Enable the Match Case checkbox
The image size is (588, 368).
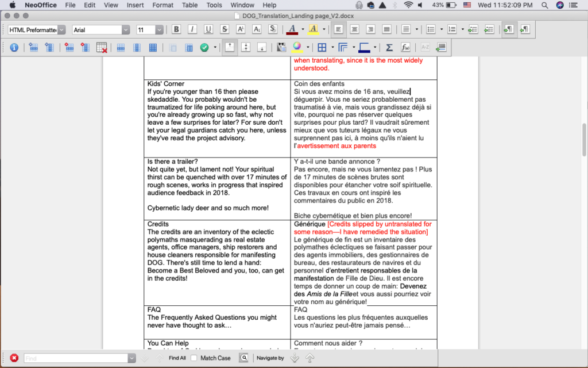click(x=194, y=358)
